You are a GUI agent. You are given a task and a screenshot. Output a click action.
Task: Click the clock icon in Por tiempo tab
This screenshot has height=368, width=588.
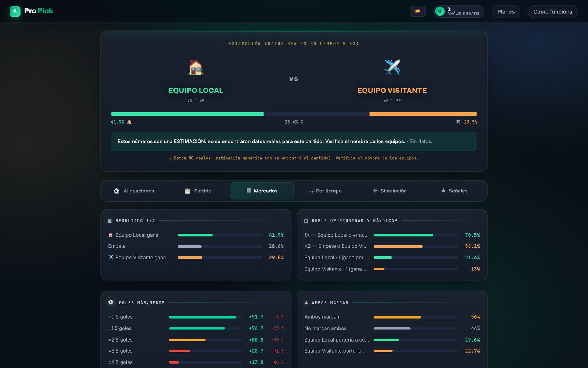[312, 191]
